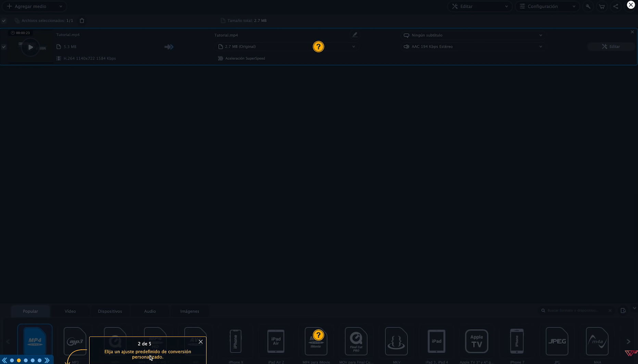Open the AAC 194 Kbps Estéreo dropdown
638x364 pixels.
coord(473,47)
